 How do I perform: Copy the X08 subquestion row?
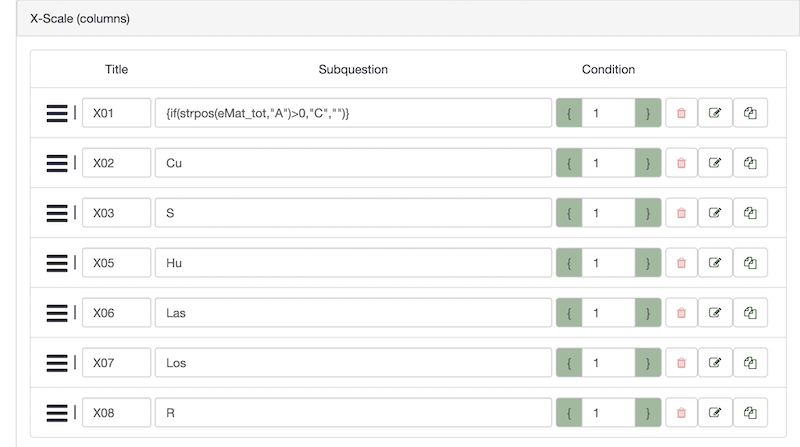[750, 412]
